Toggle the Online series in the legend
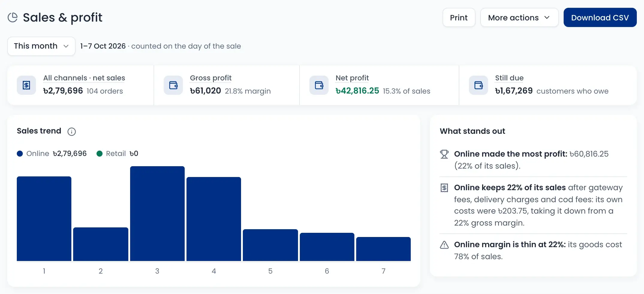Viewport: 644px width, 294px height. tap(52, 154)
